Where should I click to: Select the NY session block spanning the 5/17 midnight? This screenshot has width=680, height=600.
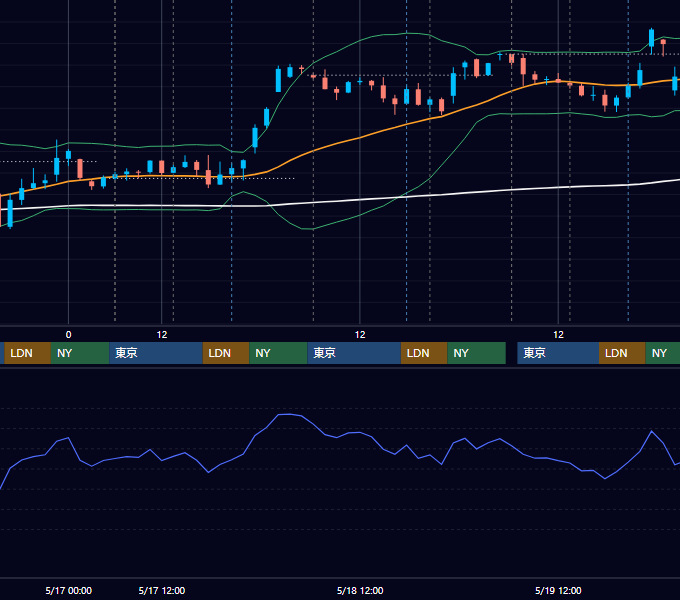coord(80,353)
